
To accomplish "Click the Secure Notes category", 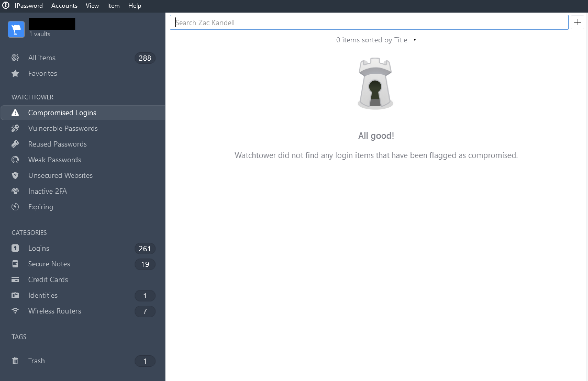I will (49, 264).
